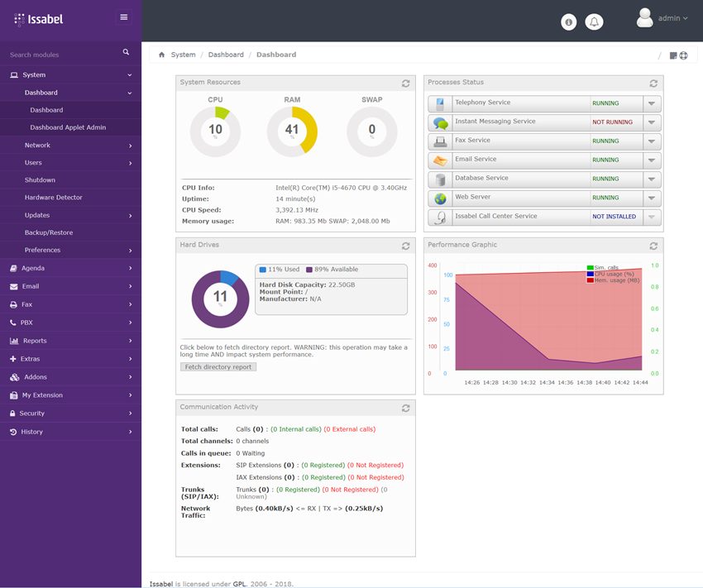Click the System breadcrumb link
This screenshot has width=703, height=588.
[183, 55]
